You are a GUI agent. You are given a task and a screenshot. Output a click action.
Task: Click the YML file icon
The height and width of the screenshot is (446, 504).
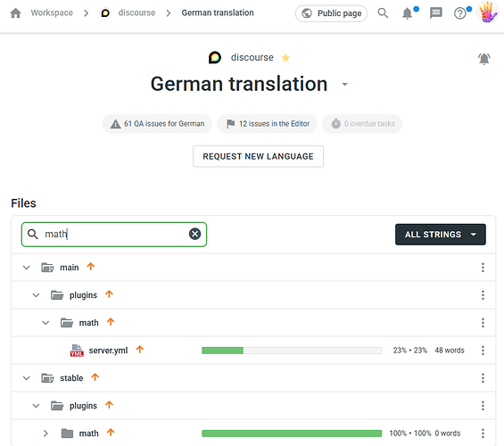click(x=77, y=351)
